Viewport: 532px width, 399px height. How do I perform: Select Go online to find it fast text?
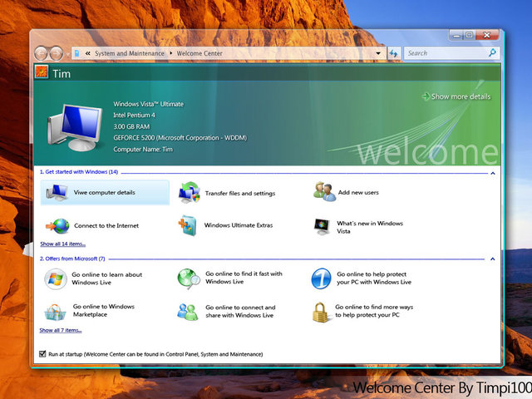(244, 278)
